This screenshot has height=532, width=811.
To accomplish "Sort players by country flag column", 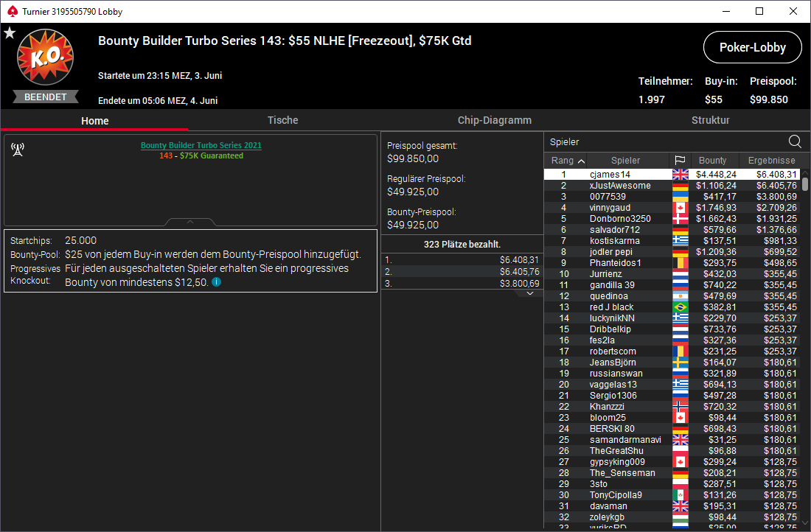I will pyautogui.click(x=680, y=161).
